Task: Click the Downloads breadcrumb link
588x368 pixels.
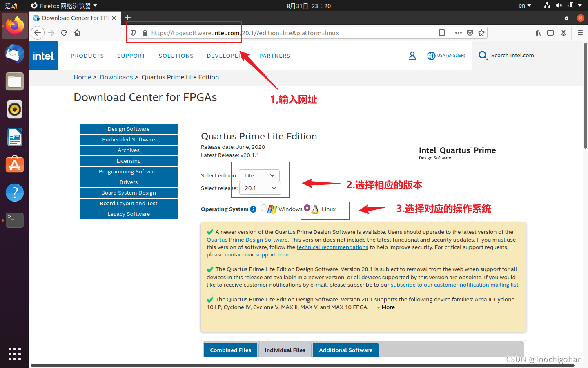Action: pos(116,77)
